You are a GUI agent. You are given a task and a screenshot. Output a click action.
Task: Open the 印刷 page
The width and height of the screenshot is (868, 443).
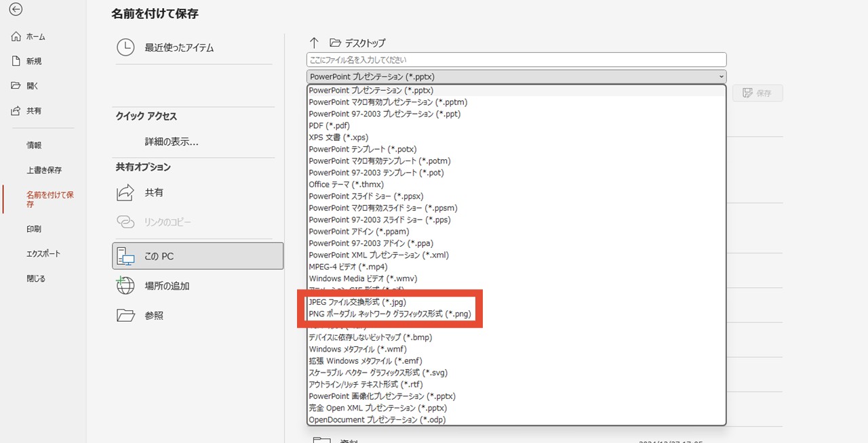(x=34, y=229)
